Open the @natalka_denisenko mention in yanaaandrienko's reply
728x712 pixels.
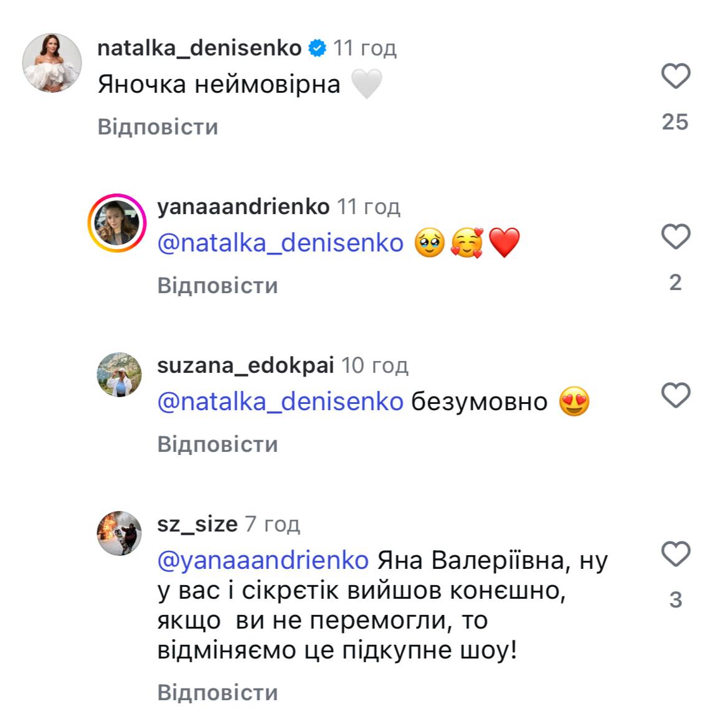(279, 243)
